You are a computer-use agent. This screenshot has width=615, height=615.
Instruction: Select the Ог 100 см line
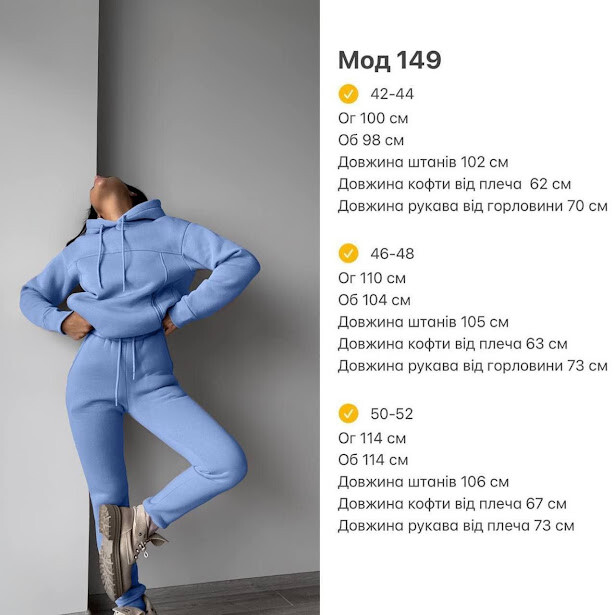coord(373,118)
